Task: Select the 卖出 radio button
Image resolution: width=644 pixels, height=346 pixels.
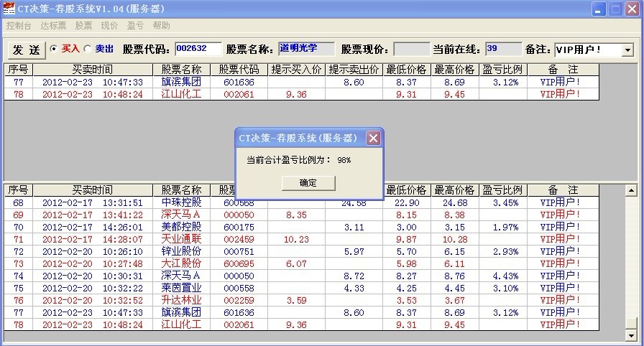Action: [x=87, y=49]
